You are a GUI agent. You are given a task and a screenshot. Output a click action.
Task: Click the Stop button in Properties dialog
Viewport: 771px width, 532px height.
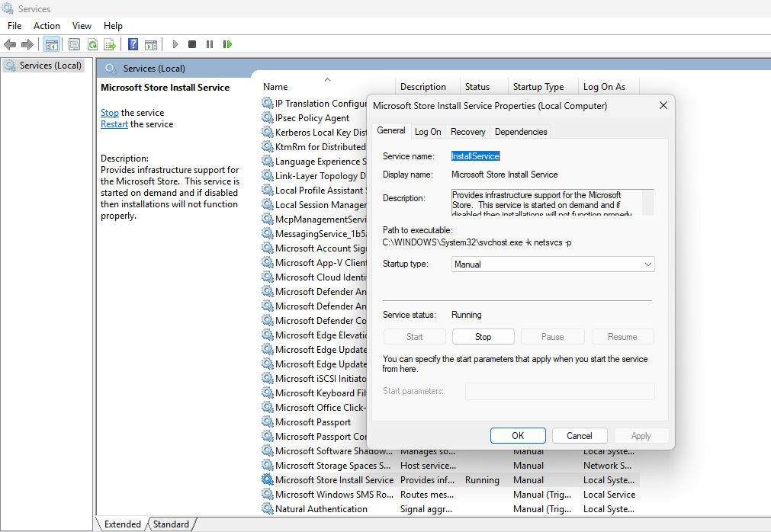tap(483, 337)
